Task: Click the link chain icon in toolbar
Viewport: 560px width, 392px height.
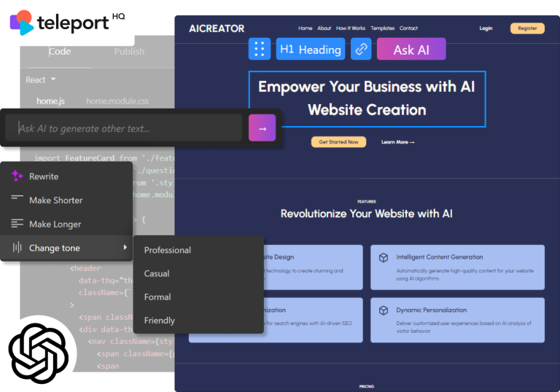Action: tap(361, 49)
